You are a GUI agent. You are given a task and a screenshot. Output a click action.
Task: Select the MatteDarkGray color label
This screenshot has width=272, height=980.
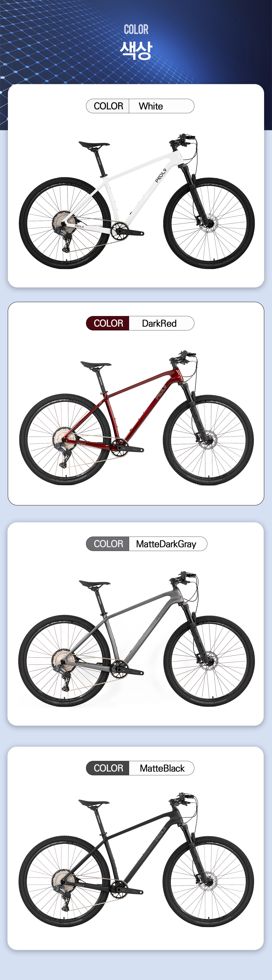tap(166, 544)
